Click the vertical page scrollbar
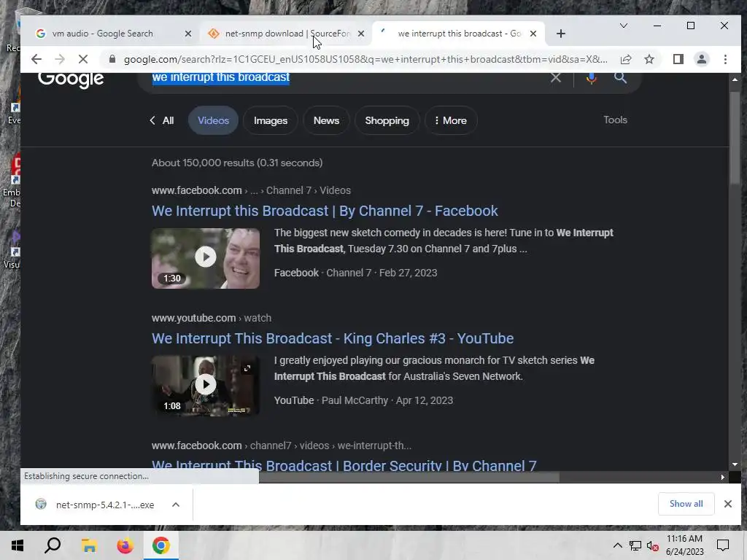747x560 pixels. (x=735, y=137)
